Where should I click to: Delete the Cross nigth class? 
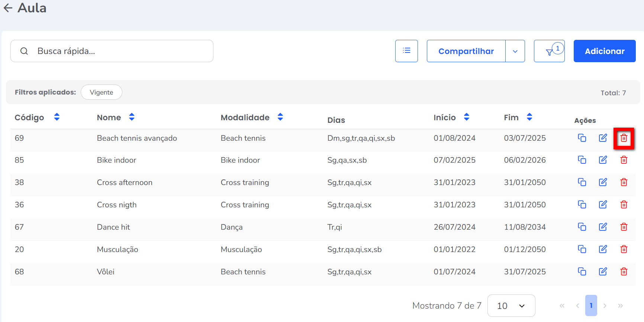pyautogui.click(x=624, y=204)
